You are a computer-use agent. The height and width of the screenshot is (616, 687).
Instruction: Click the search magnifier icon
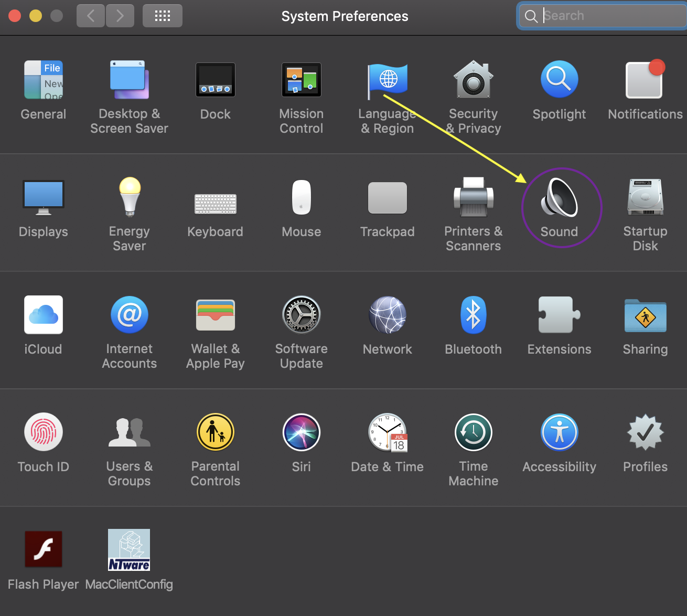[x=531, y=16]
